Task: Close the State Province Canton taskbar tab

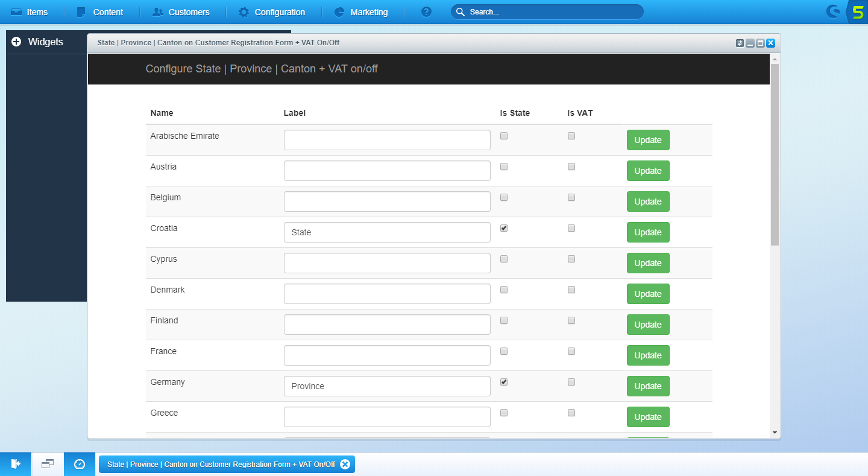Action: [345, 464]
